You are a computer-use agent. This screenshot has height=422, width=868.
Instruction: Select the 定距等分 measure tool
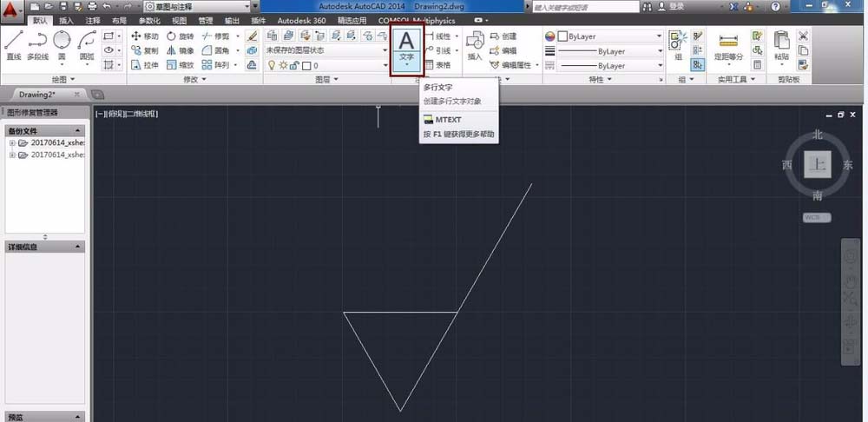tap(728, 44)
